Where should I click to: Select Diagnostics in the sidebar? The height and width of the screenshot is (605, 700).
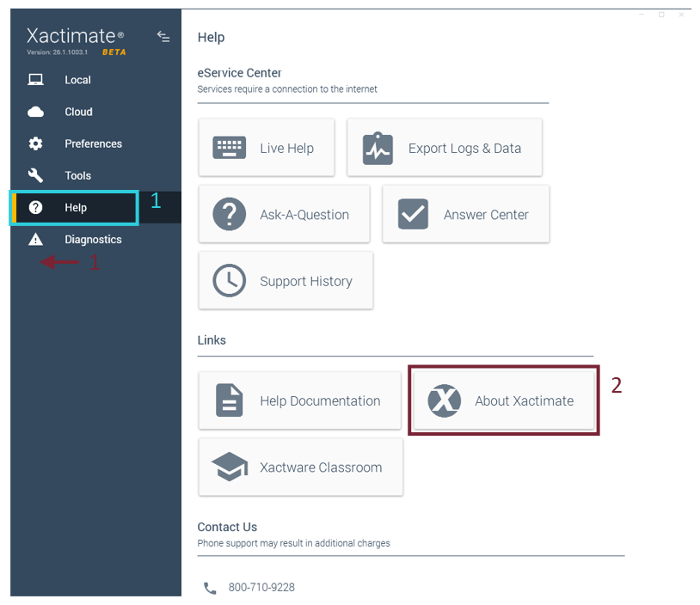93,240
